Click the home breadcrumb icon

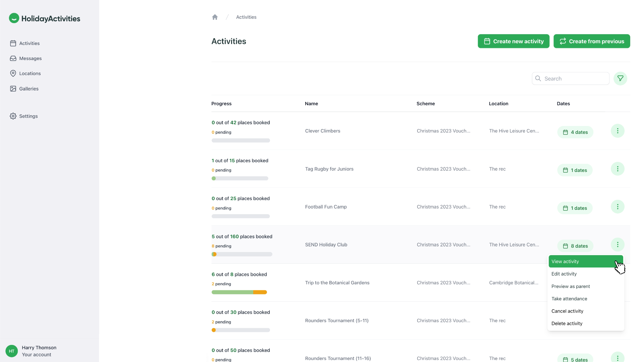tap(215, 17)
